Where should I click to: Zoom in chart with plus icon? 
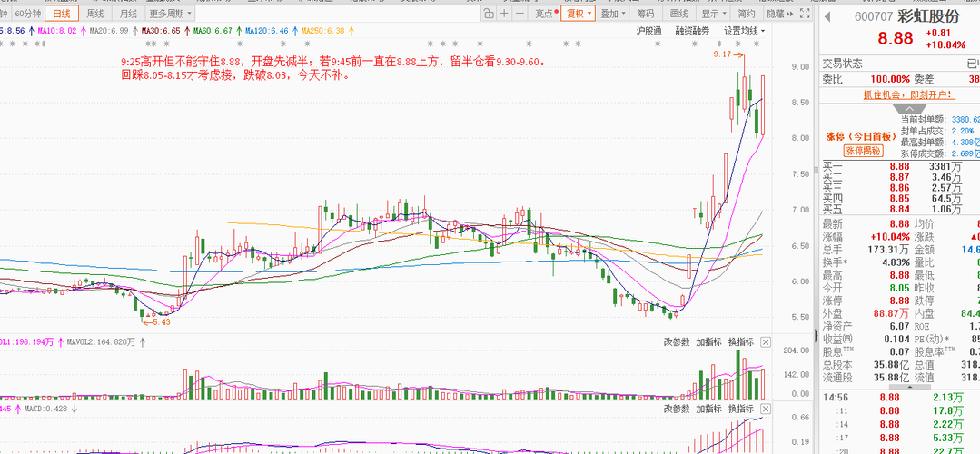(x=504, y=14)
